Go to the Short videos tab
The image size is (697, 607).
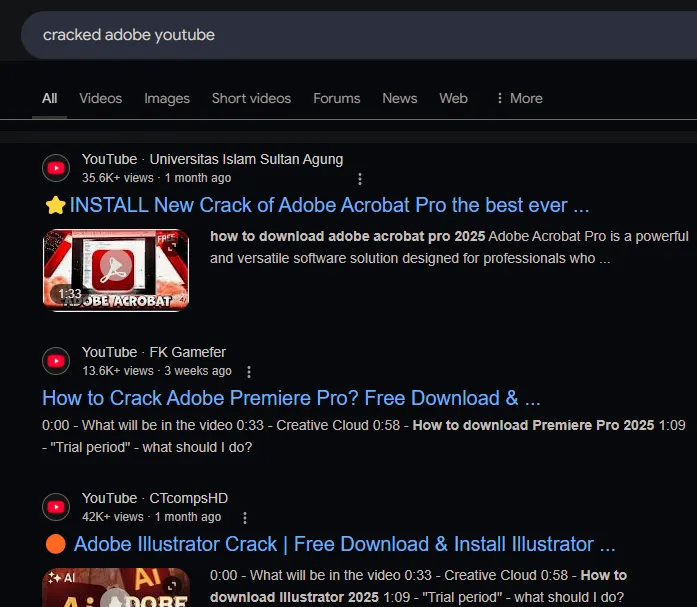pyautogui.click(x=251, y=98)
